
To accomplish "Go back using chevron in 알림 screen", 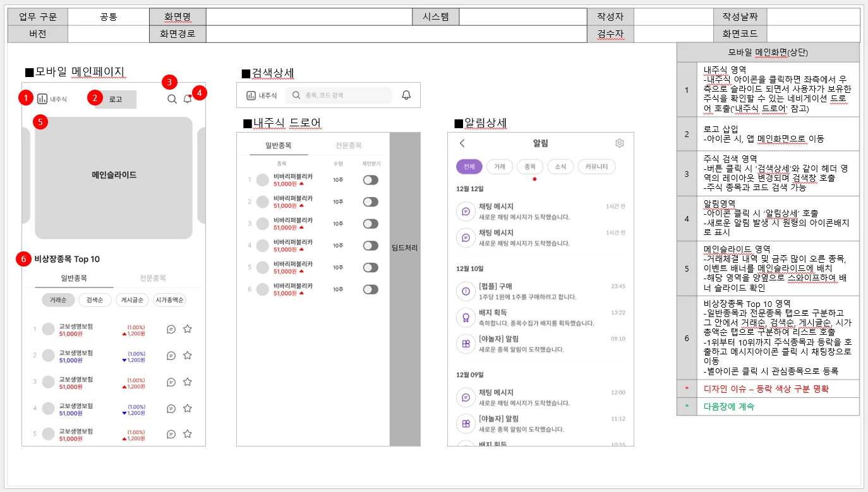I will [x=462, y=143].
